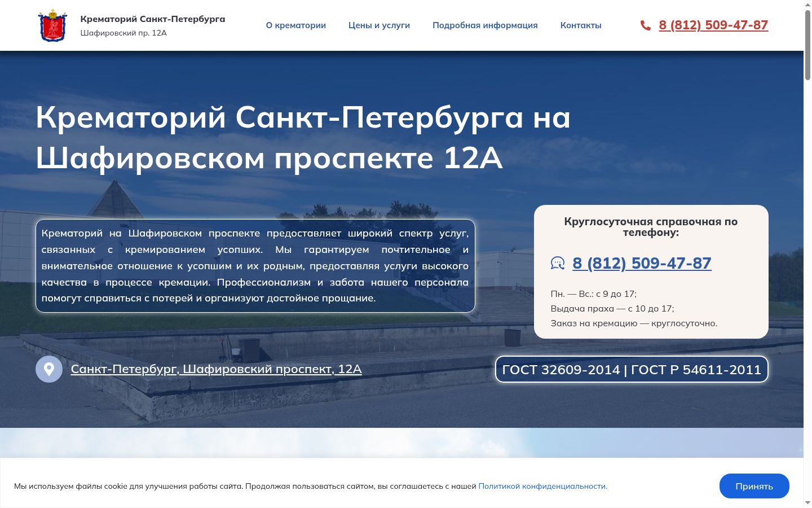Click the Крематорий Санкт-Петербурга site title in the header
Image resolution: width=812 pixels, height=508 pixels.
(x=153, y=19)
